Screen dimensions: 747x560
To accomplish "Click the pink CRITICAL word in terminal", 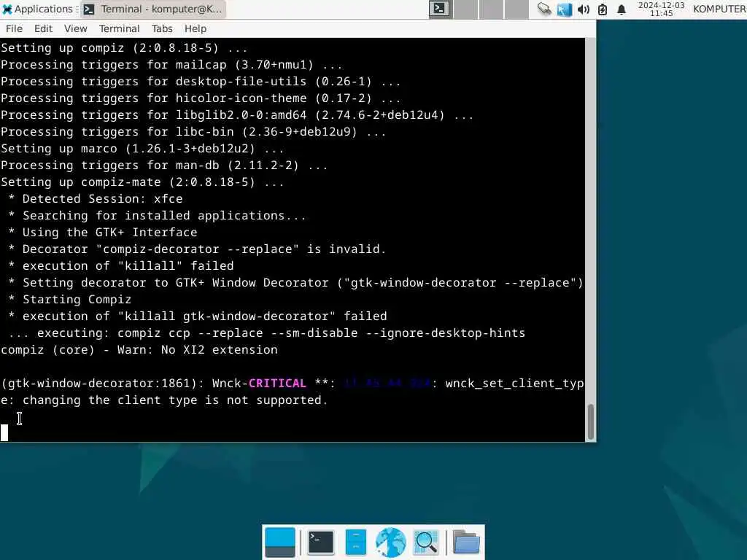I will point(277,384).
